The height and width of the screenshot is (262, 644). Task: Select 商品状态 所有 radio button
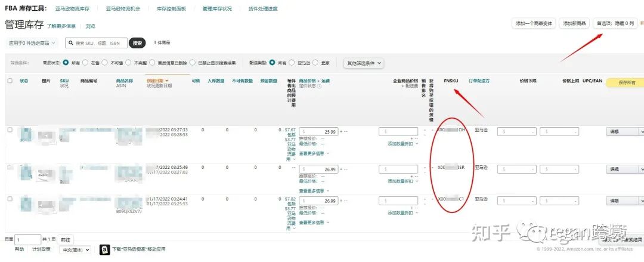(66, 63)
